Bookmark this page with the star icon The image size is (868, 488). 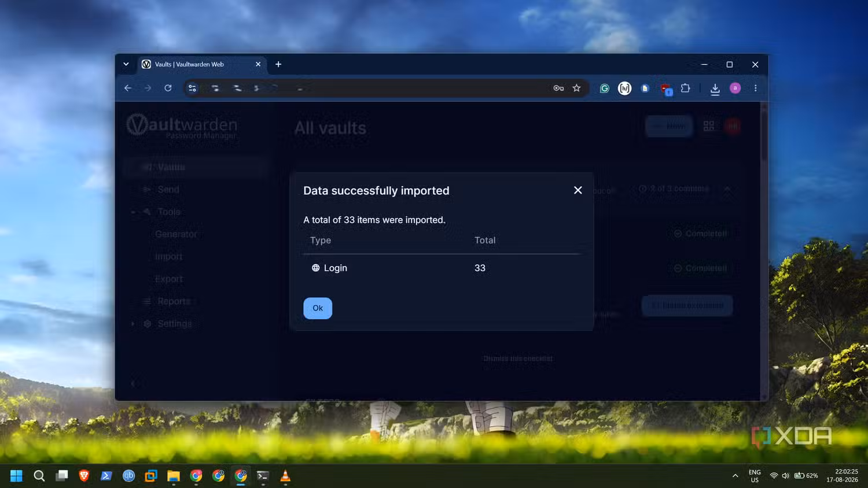[x=576, y=88]
